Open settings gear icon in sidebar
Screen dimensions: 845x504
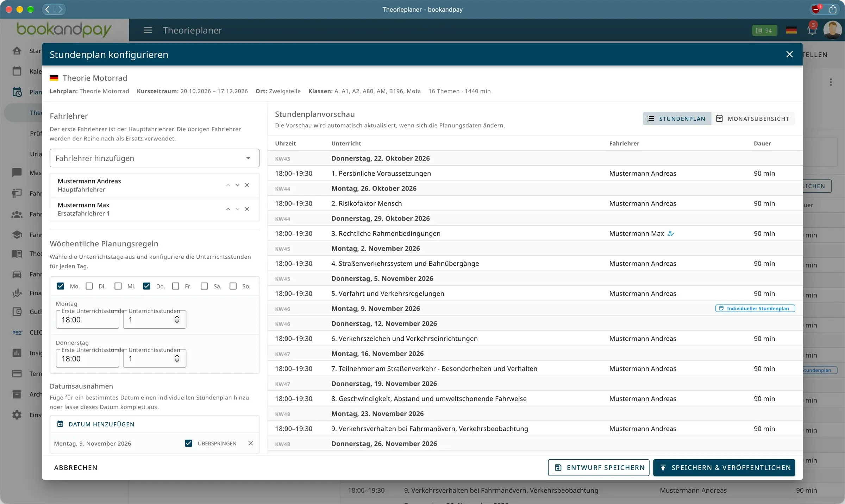(17, 415)
